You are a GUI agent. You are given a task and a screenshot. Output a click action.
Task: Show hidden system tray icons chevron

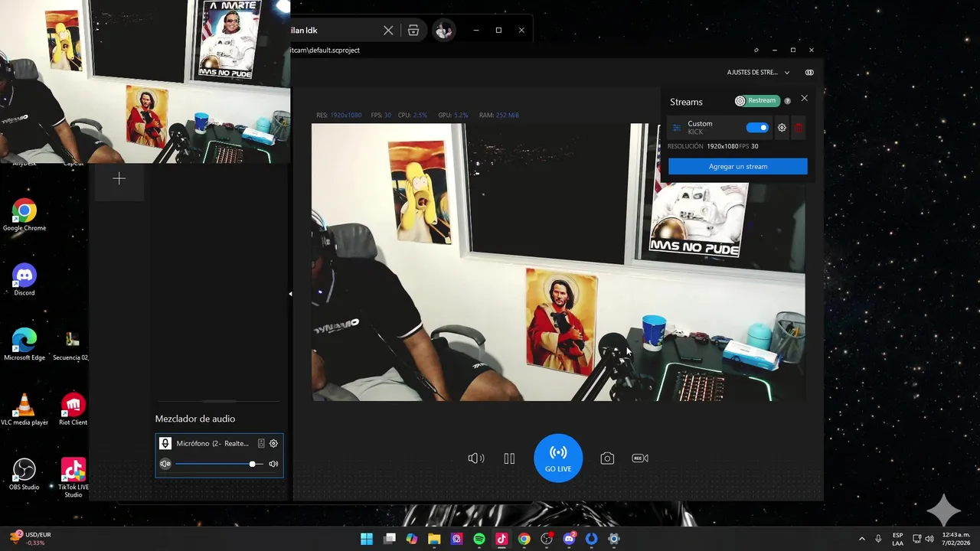[861, 539]
